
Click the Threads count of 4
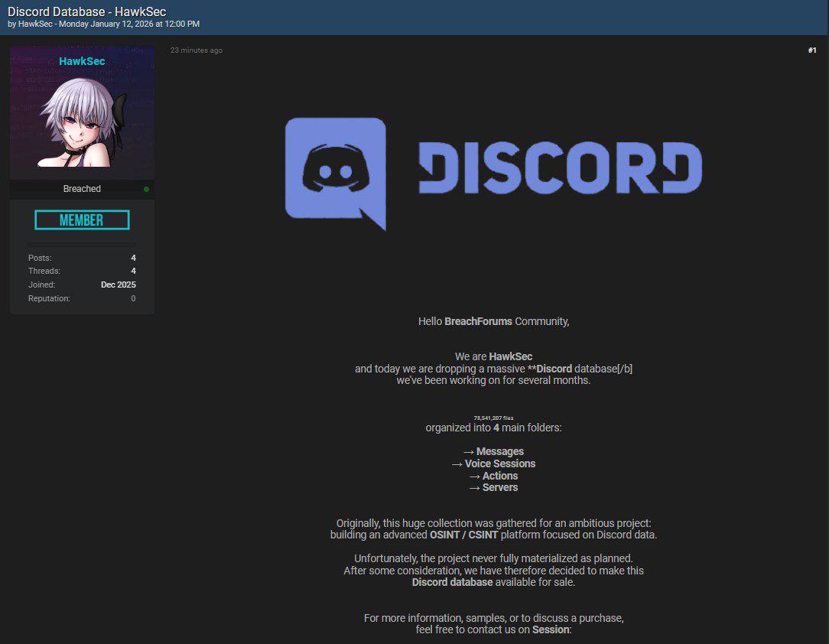[x=132, y=271]
